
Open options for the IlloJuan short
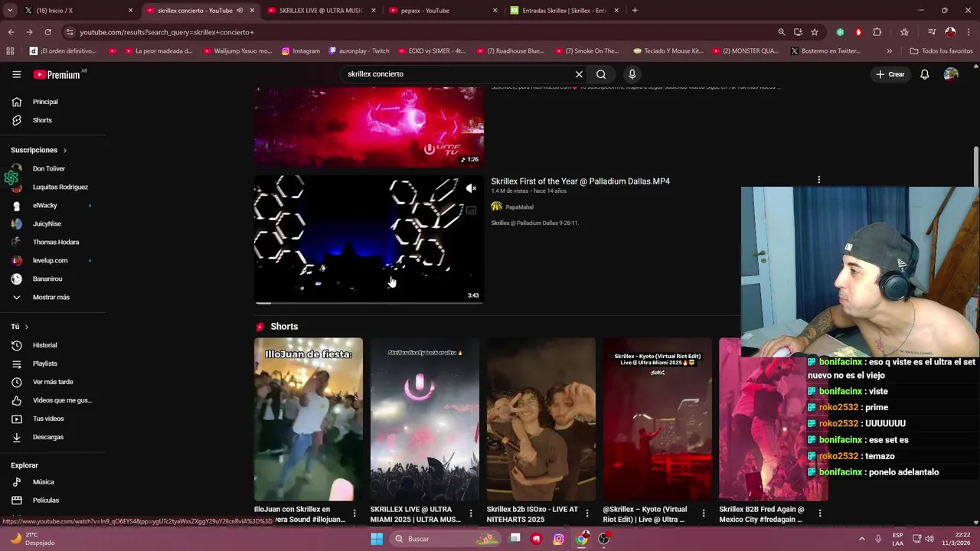coord(354,513)
